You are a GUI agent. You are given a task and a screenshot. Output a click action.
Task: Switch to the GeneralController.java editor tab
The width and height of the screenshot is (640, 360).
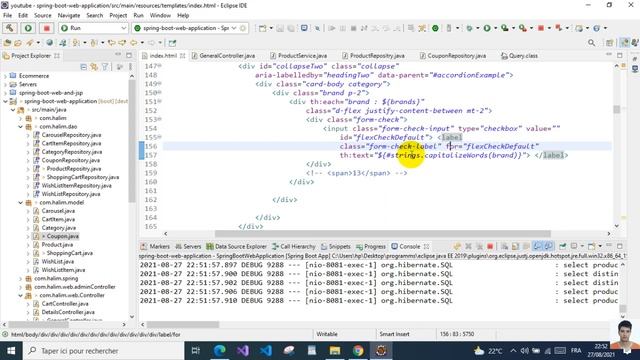pyautogui.click(x=227, y=56)
